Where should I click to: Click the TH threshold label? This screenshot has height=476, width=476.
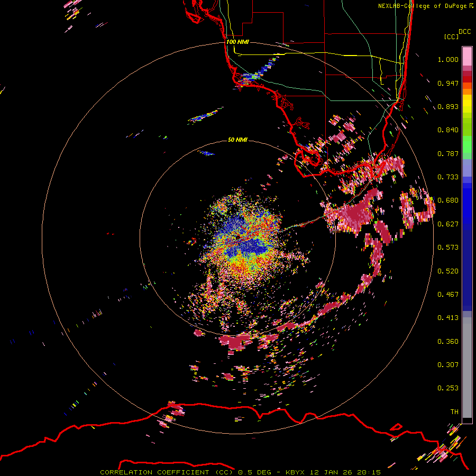[x=454, y=412]
